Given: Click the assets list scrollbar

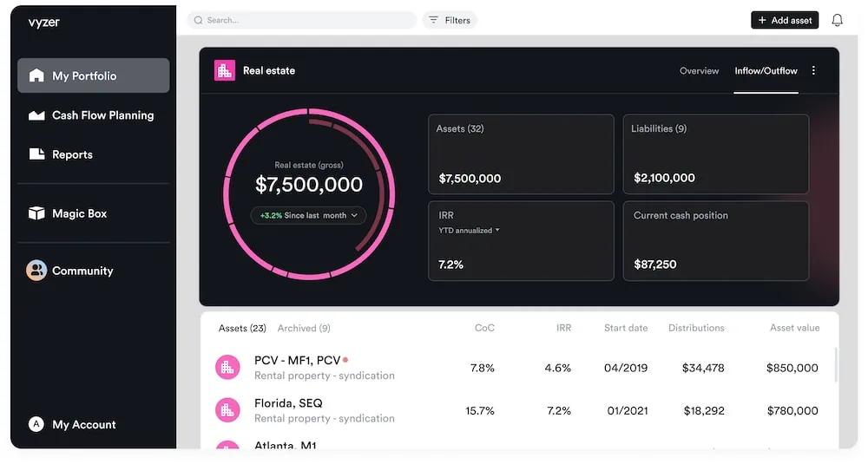Looking at the screenshot, I should 836,364.
